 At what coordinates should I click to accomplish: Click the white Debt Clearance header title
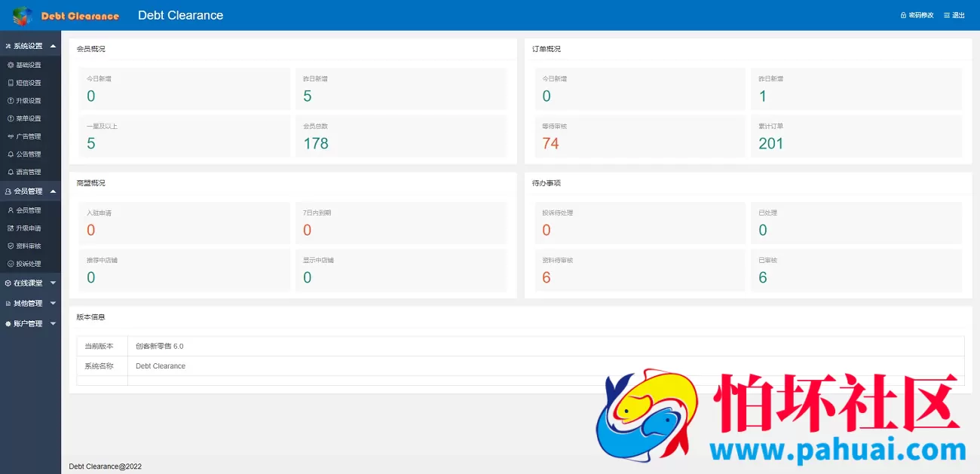pos(181,15)
